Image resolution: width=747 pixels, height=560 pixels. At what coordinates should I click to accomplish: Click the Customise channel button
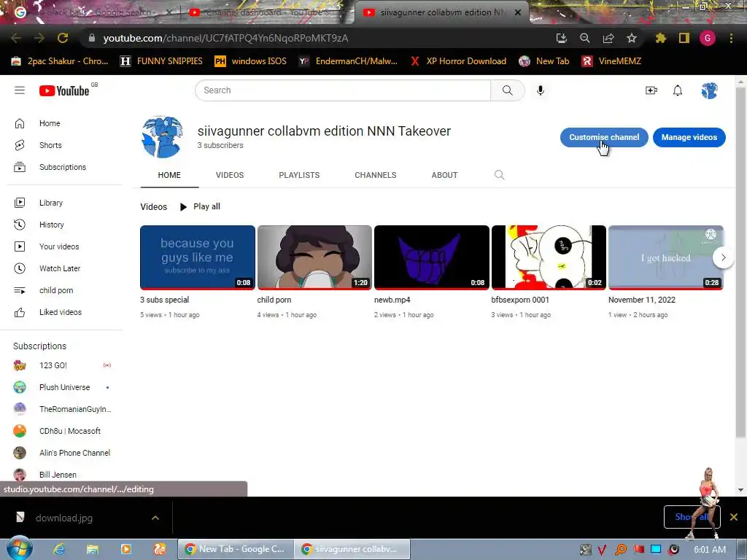point(603,137)
